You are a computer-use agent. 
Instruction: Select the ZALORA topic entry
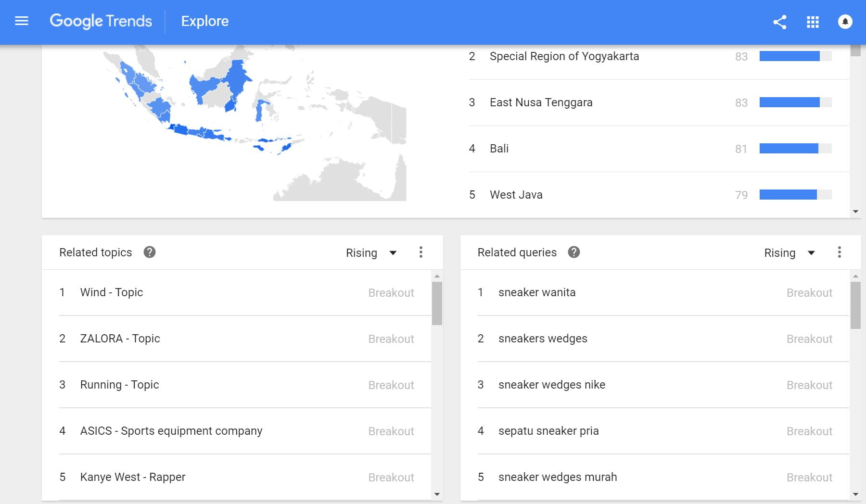pos(120,339)
